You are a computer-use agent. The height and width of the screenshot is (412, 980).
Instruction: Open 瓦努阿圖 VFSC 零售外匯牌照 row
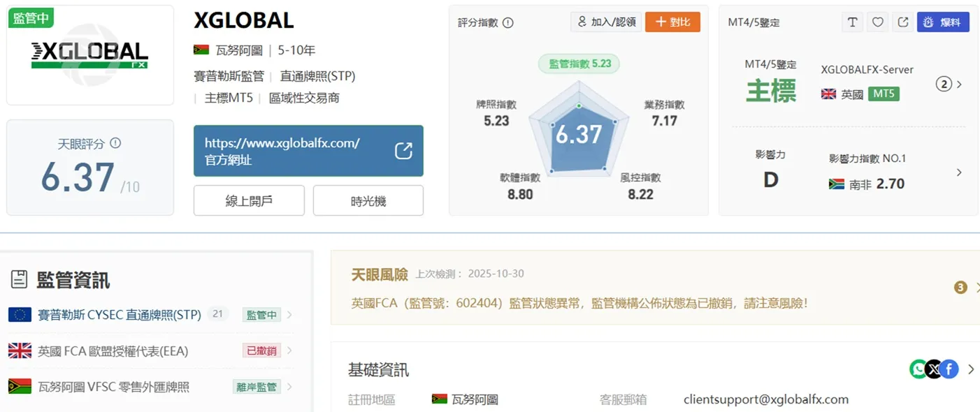(x=150, y=386)
